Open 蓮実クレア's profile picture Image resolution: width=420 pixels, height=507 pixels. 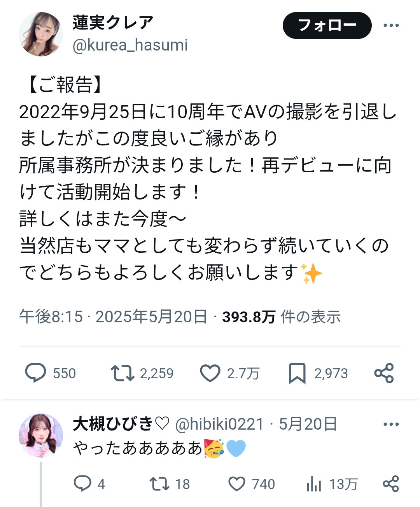click(x=41, y=34)
